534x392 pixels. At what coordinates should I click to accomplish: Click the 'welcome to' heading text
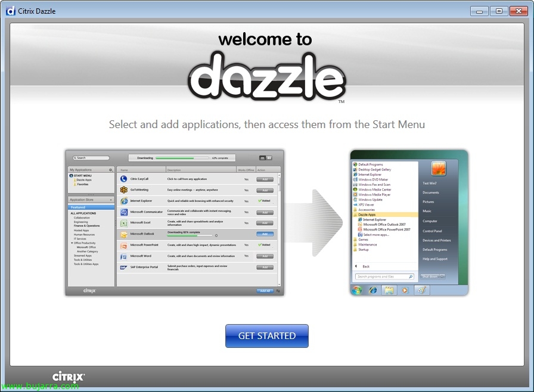[265, 39]
